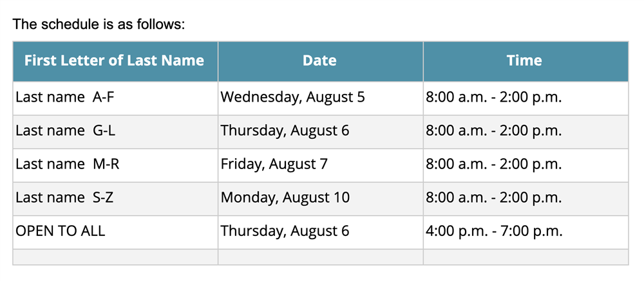Select the 'Monday, August 10' cell
This screenshot has width=644, height=281.
click(x=320, y=199)
